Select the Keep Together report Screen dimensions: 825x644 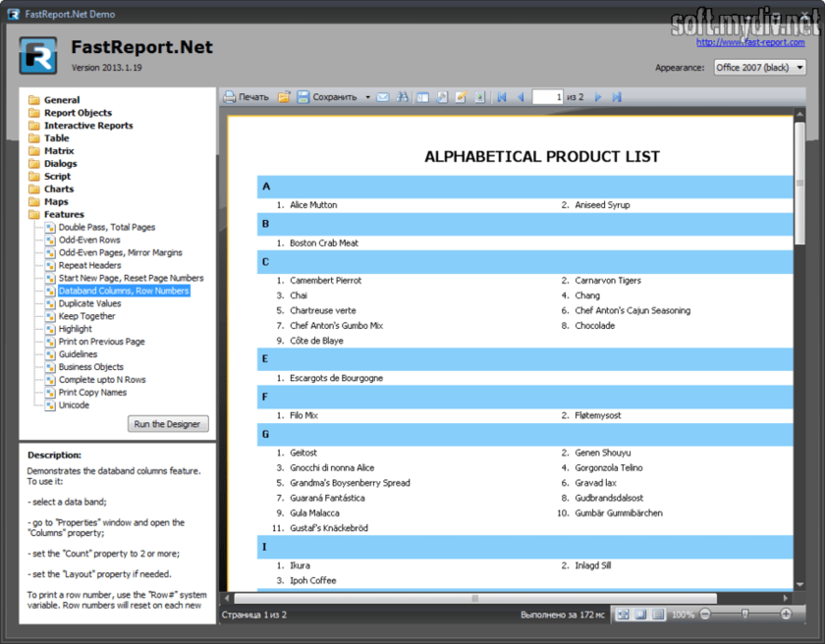pyautogui.click(x=86, y=316)
